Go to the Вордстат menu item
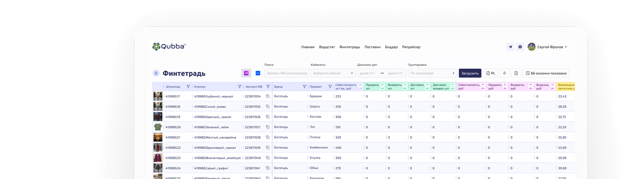Screen dimensions: 644x179 (x=327, y=47)
